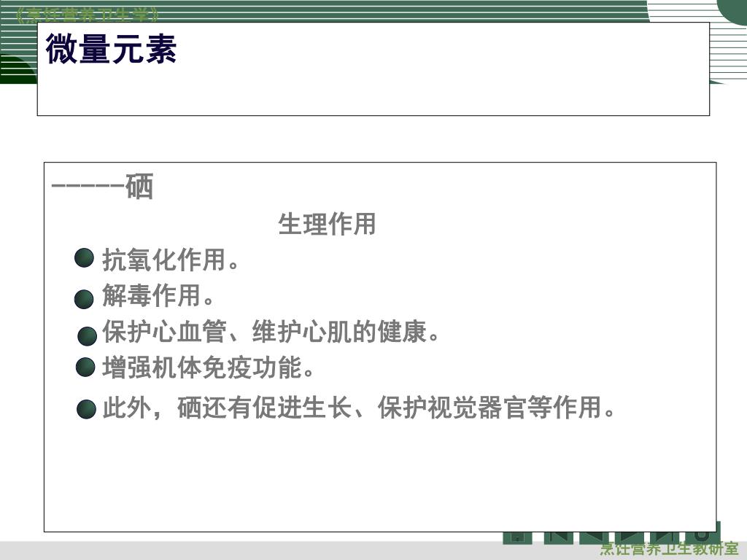This screenshot has height=560, width=747.
Task: Click bullet text 解毒作用。
Action: pyautogui.click(x=158, y=295)
